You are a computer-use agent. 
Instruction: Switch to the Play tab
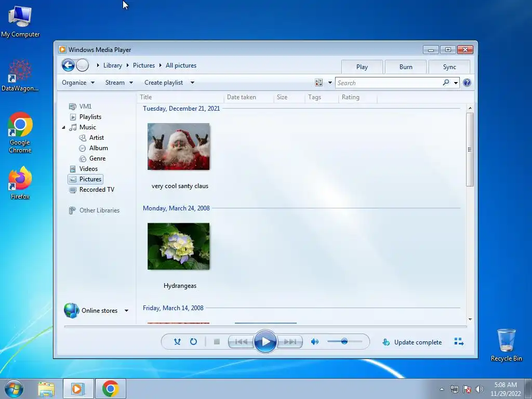362,67
